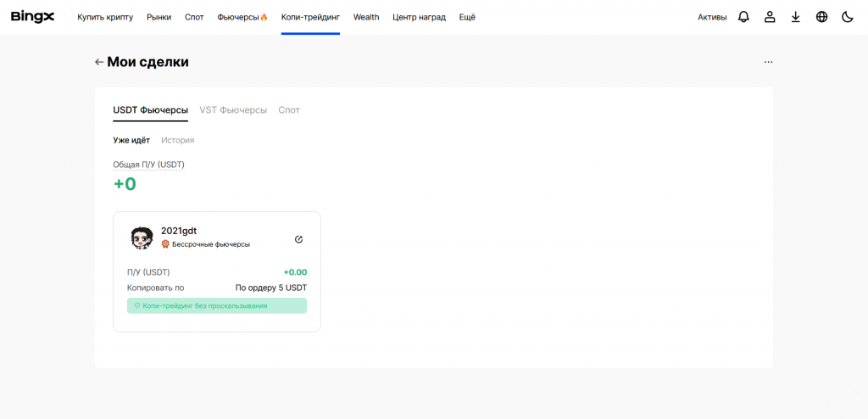Switch to VST Фьючерсы tab
Image resolution: width=868 pixels, height=419 pixels.
[x=233, y=110]
